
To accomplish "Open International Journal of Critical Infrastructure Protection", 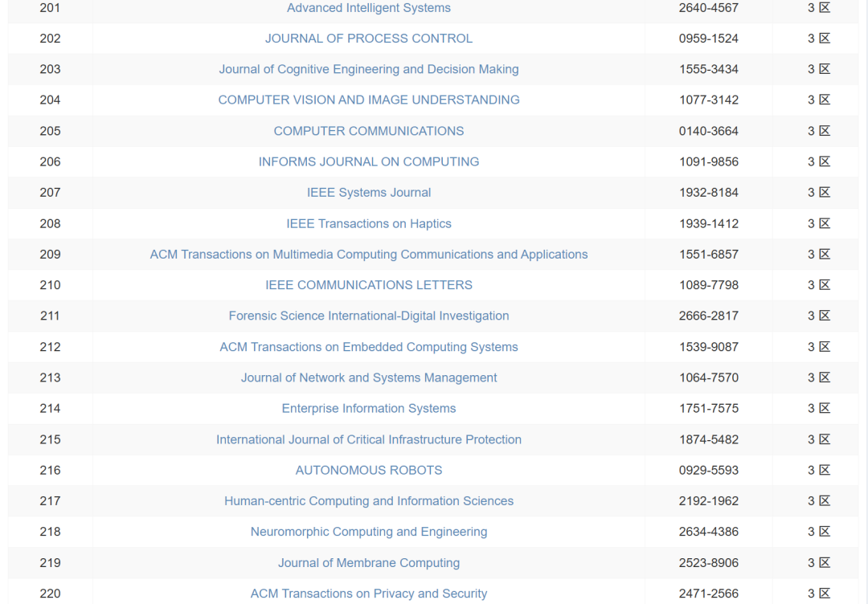I will click(x=369, y=439).
